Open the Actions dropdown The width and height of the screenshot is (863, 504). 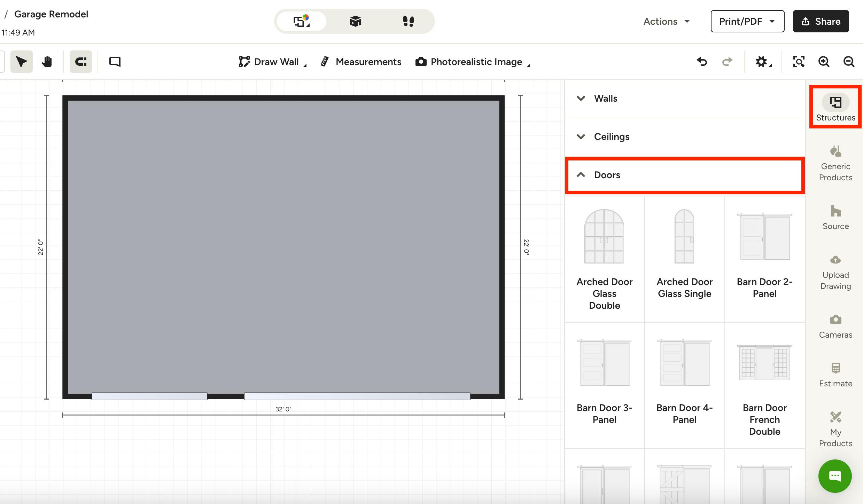pos(667,21)
